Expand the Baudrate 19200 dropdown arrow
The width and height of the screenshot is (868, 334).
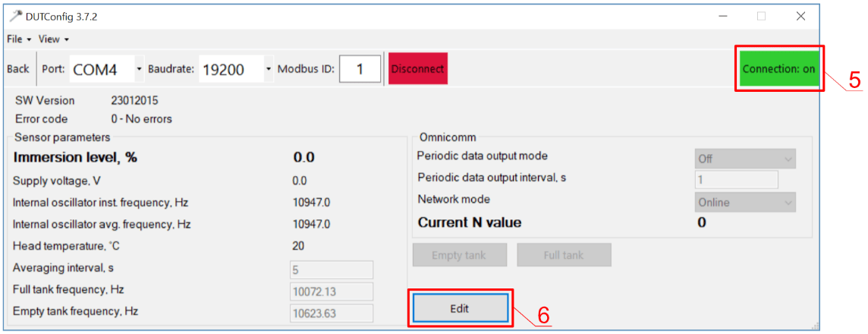(269, 69)
